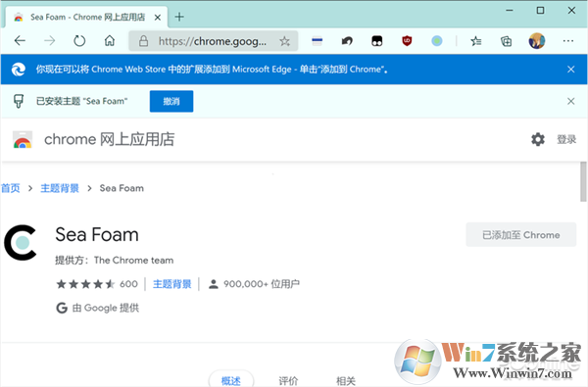Click the address bar URL field

[213, 41]
